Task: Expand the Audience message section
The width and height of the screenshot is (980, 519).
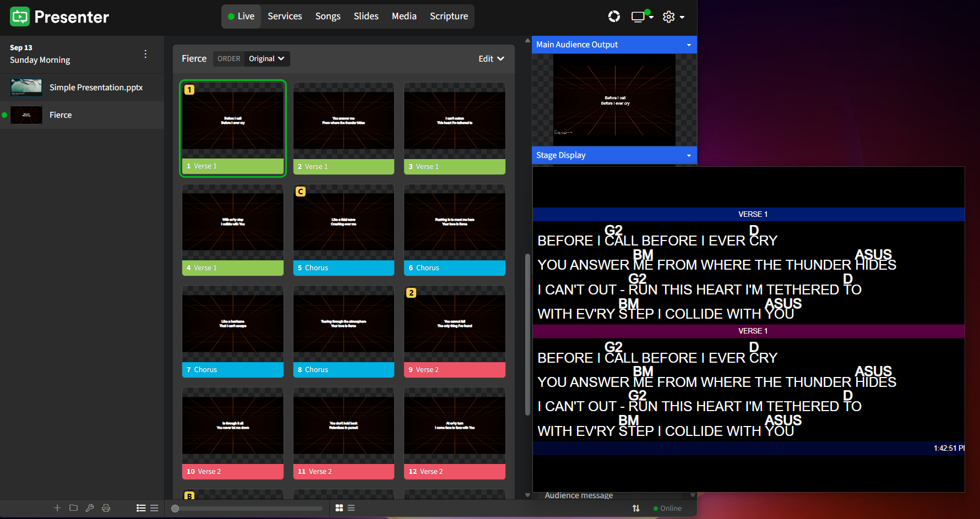Action: coord(579,495)
